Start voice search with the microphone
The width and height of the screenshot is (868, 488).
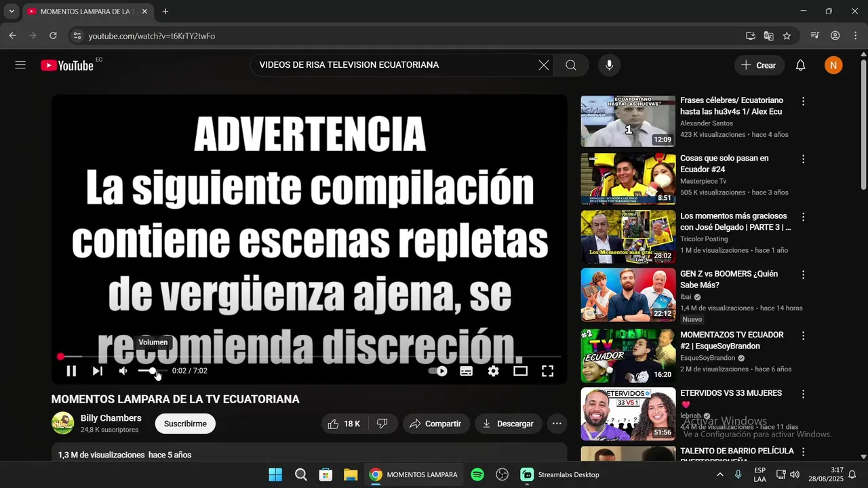click(x=609, y=65)
